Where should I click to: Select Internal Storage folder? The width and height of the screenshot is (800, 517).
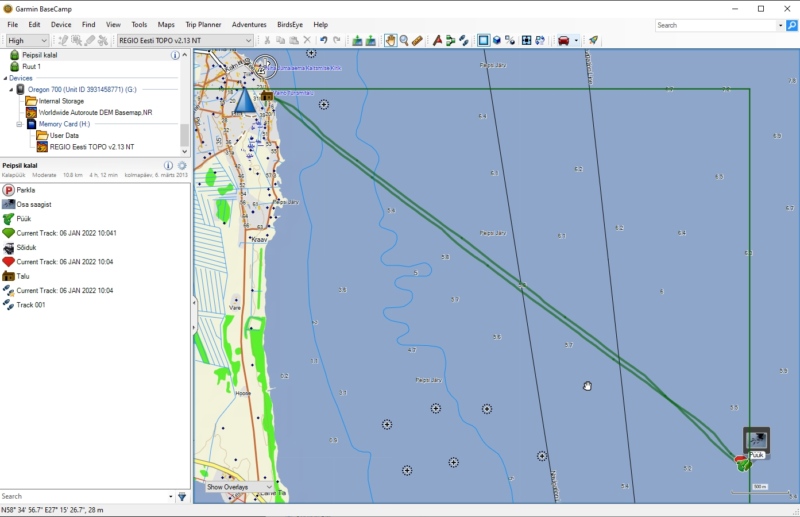[x=61, y=101]
